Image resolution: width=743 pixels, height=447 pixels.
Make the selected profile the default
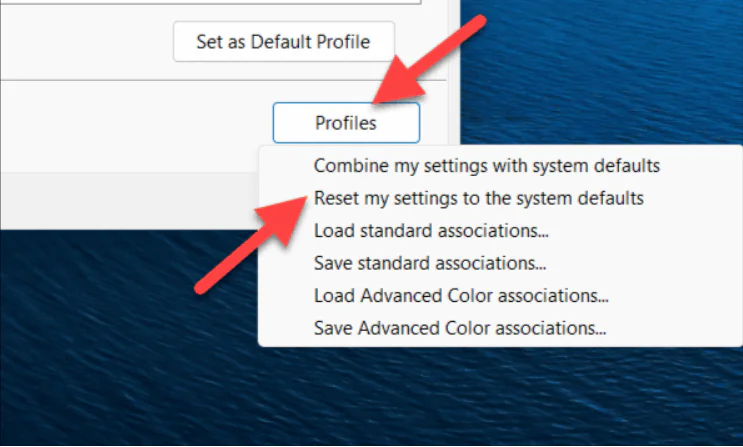point(284,42)
